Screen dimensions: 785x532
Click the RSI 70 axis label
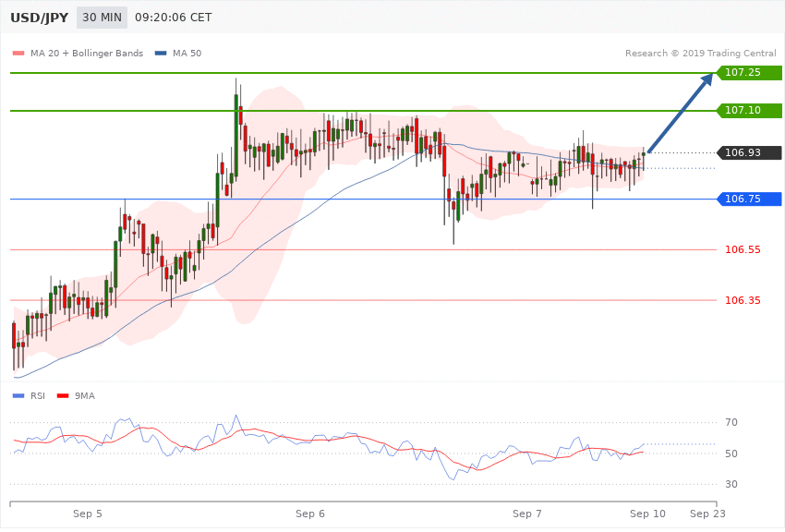(731, 422)
